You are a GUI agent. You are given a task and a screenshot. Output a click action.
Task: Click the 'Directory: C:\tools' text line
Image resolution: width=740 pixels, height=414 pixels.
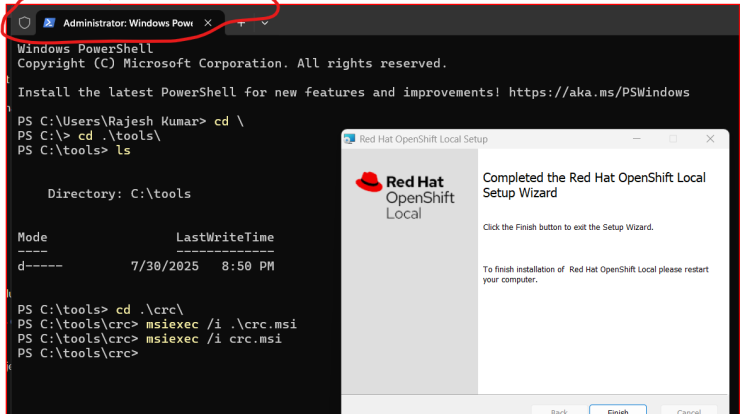coord(119,194)
